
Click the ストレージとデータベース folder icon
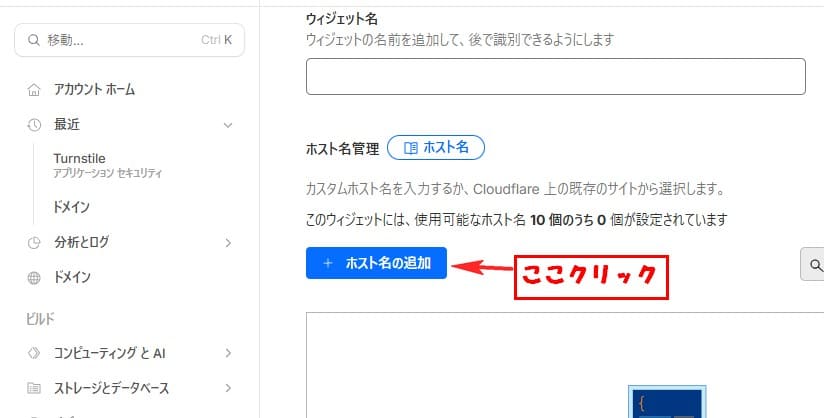(34, 388)
